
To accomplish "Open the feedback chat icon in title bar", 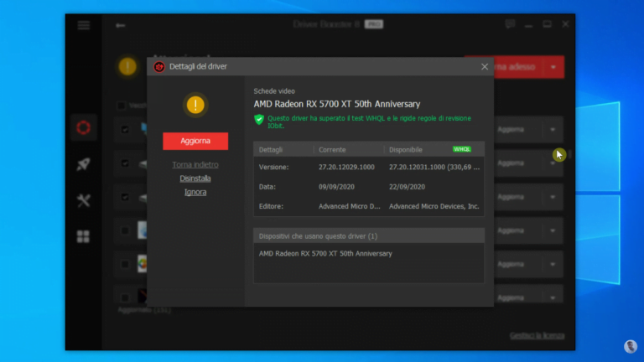I will click(510, 24).
